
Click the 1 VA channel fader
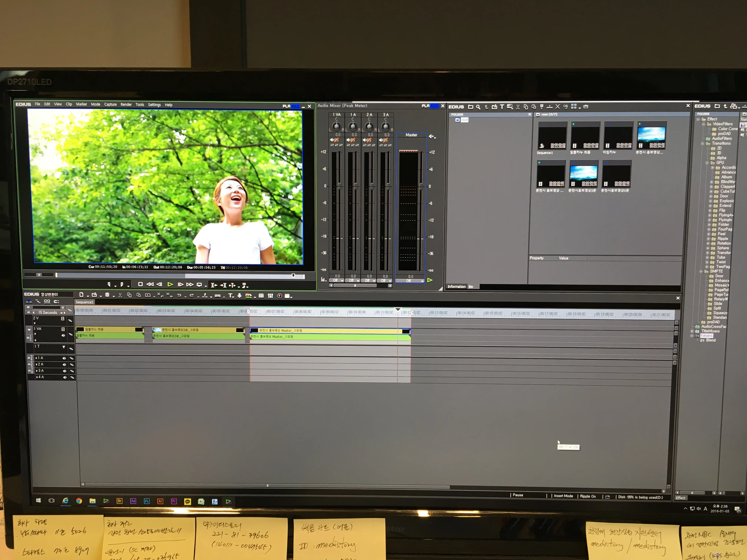[x=339, y=186]
